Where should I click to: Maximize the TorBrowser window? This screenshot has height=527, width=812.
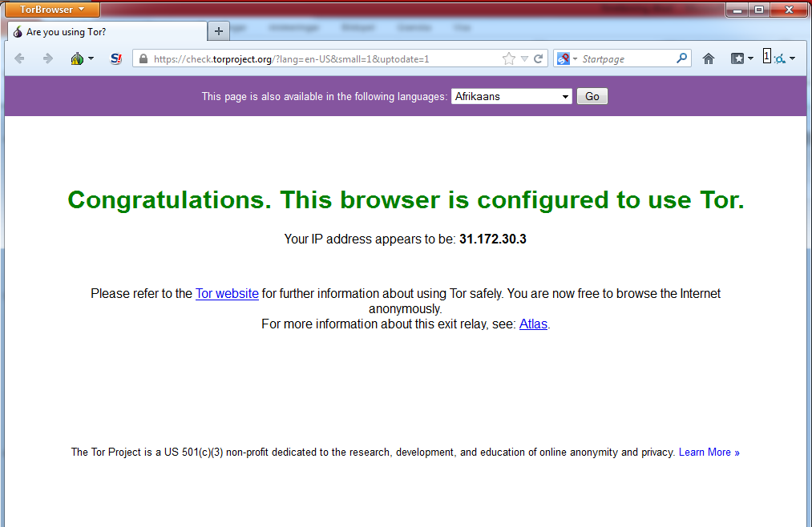click(x=758, y=10)
